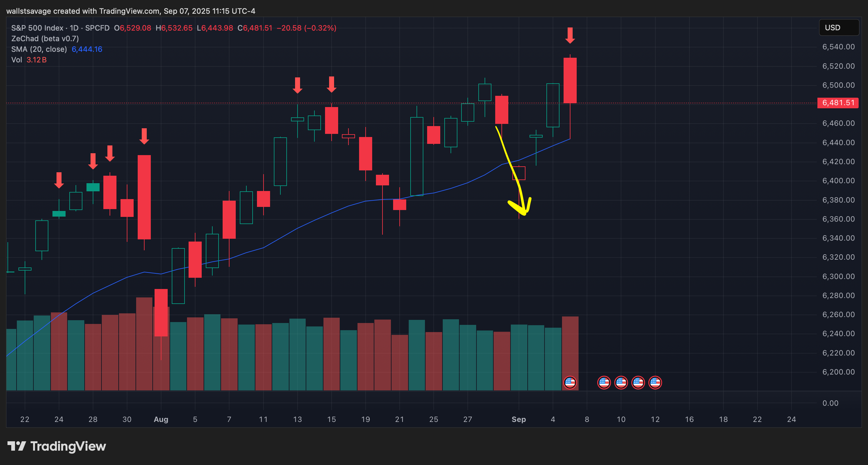Screen dimensions: 868x465
Task: Click the 6,300.00 price axis label
Action: coord(838,277)
